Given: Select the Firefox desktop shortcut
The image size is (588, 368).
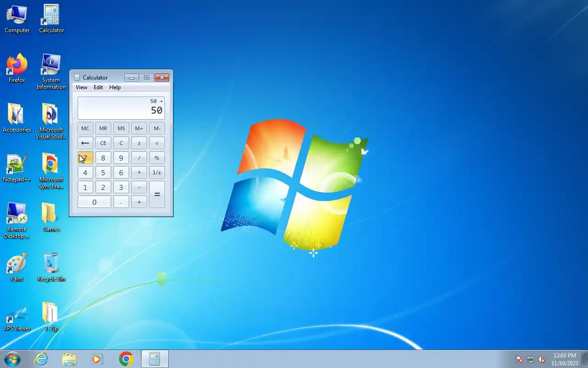Looking at the screenshot, I should tap(17, 69).
